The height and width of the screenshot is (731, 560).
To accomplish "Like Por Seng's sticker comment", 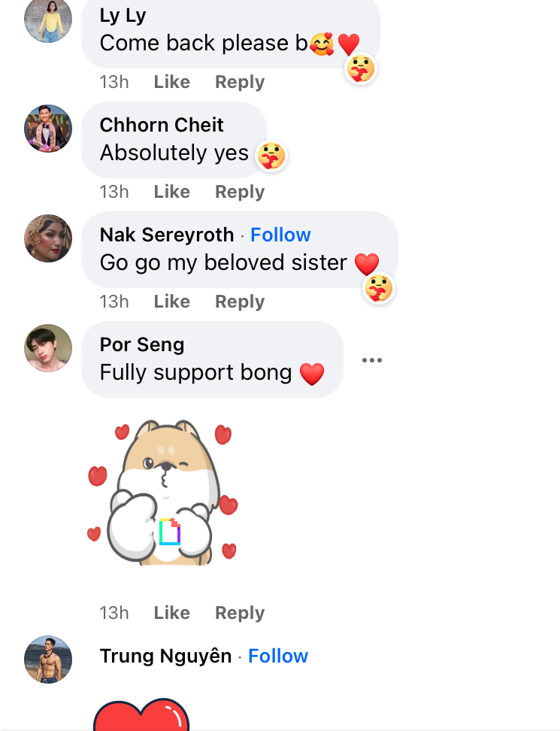I will click(171, 613).
